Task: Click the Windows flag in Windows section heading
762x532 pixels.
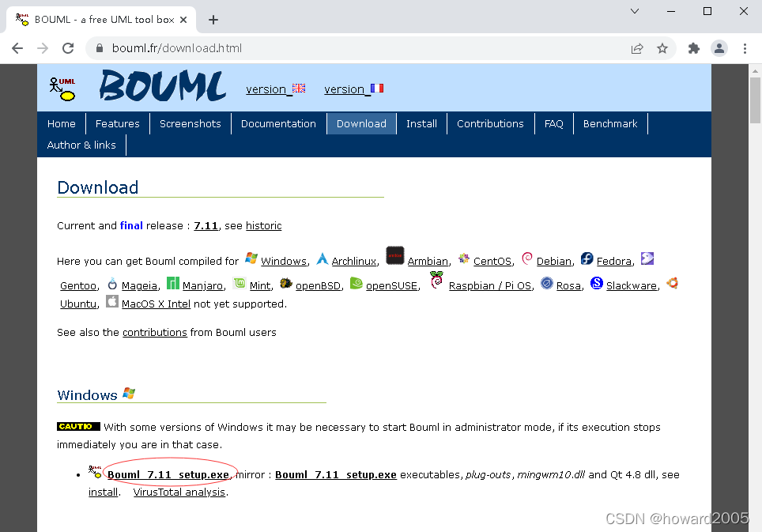Action: pyautogui.click(x=129, y=393)
